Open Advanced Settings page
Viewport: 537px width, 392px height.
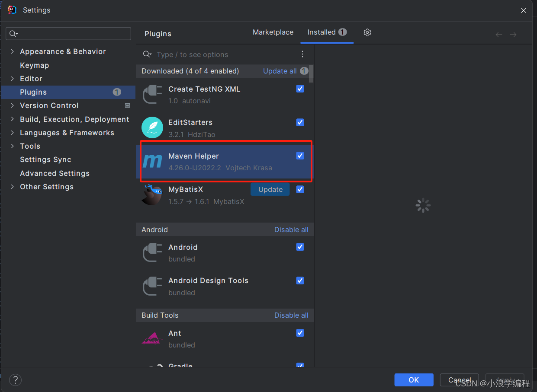tap(55, 173)
